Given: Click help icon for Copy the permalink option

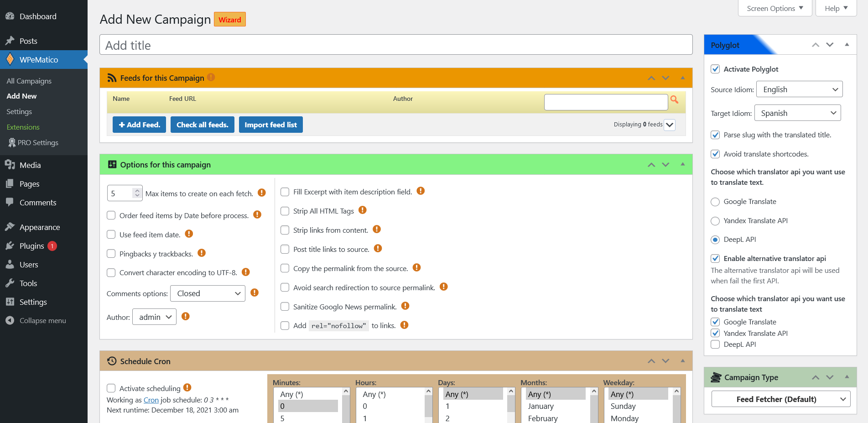Looking at the screenshot, I should (x=416, y=267).
